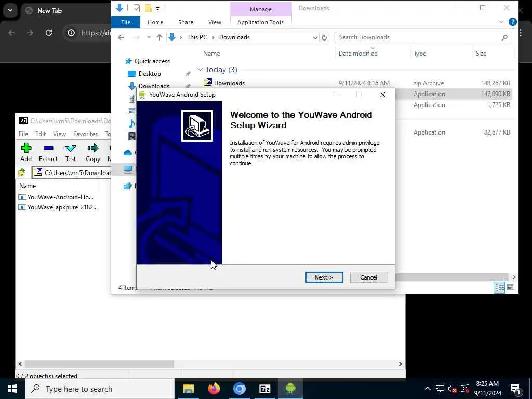Screen dimensions: 532x399
Task: Click YouWave Android taskbar icon
Action: [290, 389]
